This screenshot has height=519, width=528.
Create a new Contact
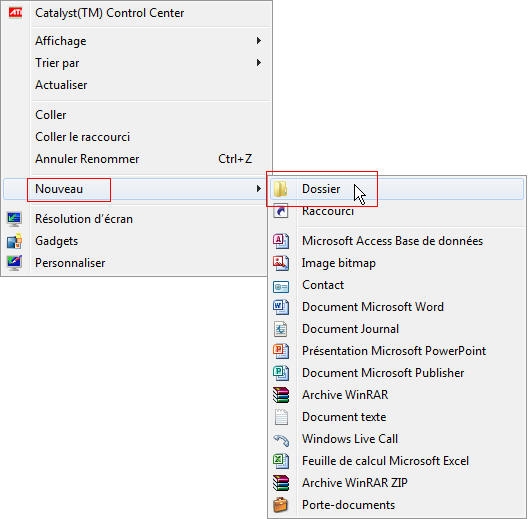[x=397, y=285]
